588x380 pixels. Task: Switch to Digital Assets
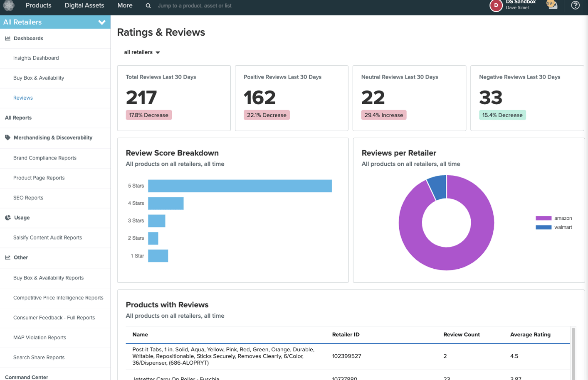tap(84, 5)
